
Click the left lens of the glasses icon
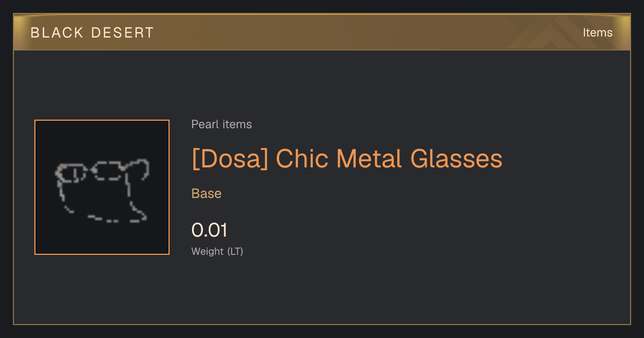(x=72, y=173)
